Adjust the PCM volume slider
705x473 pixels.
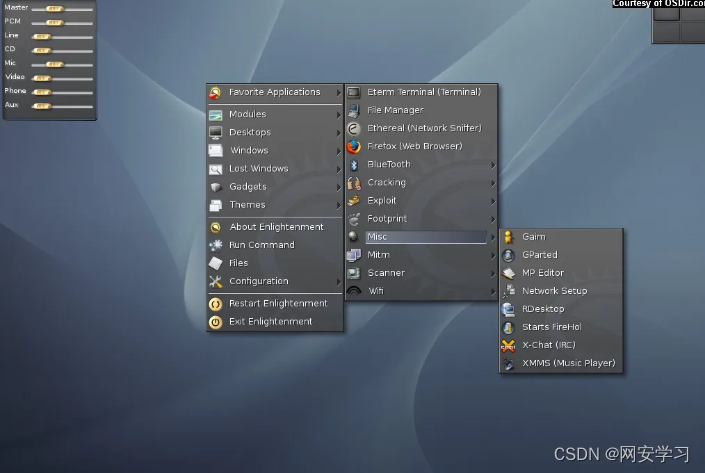54,22
